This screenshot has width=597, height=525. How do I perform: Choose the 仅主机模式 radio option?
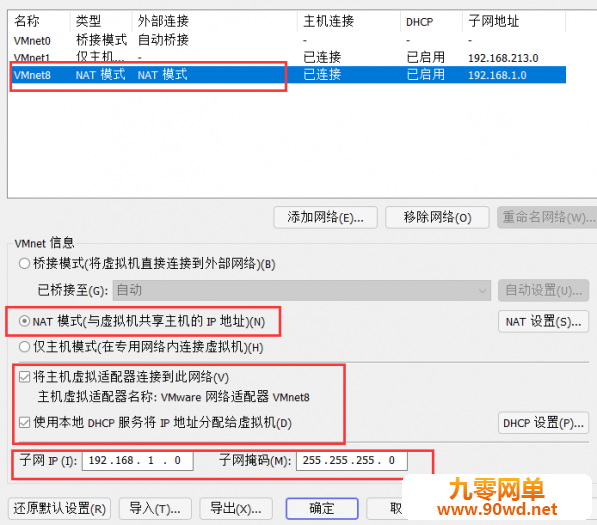[x=24, y=347]
